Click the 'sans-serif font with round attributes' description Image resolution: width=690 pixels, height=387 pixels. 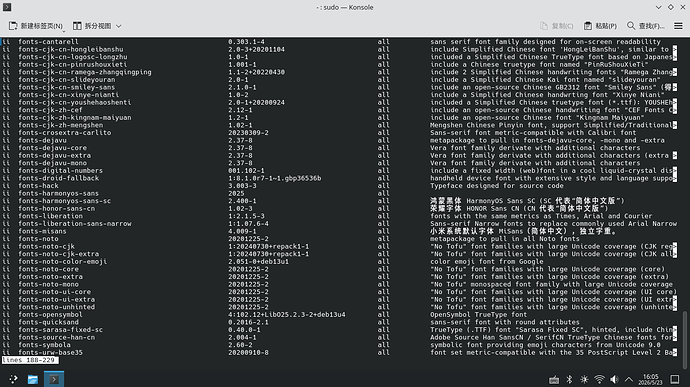click(505, 322)
